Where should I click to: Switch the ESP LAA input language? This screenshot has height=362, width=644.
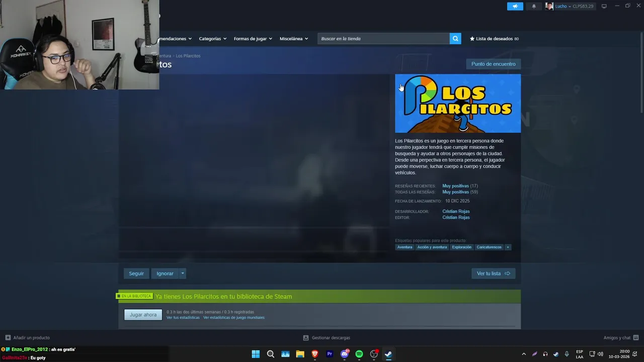tap(580, 354)
